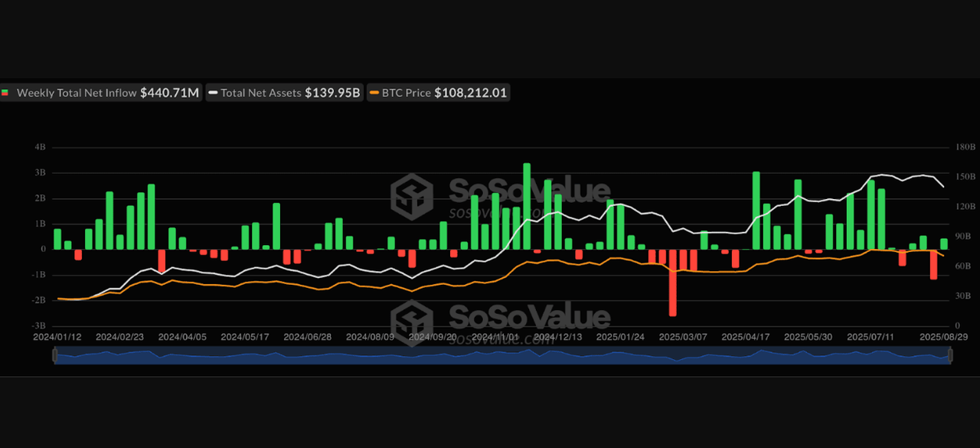Select the largest red outflow bar near 2025/03/07

click(673, 283)
